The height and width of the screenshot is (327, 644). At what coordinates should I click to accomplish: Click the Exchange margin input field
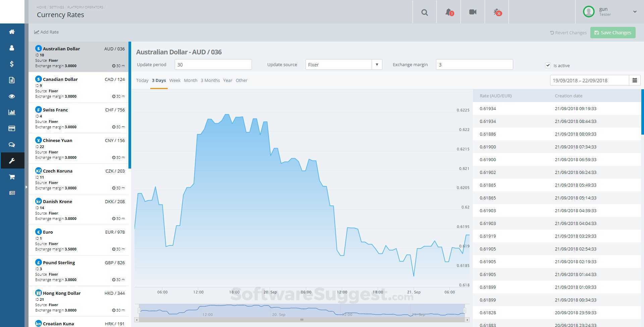click(x=474, y=64)
